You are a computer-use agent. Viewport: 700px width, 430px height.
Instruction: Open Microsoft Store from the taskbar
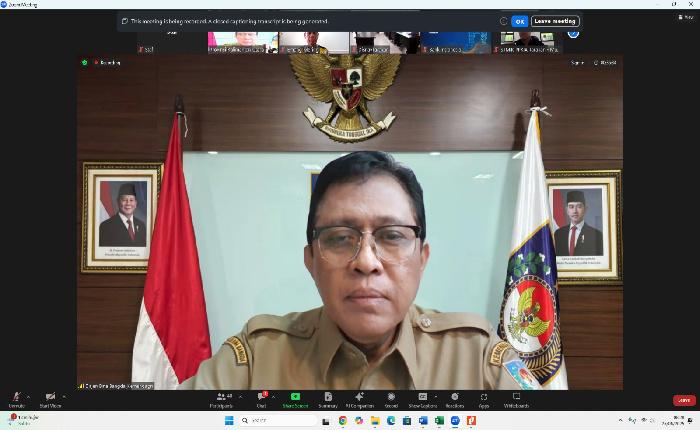407,420
